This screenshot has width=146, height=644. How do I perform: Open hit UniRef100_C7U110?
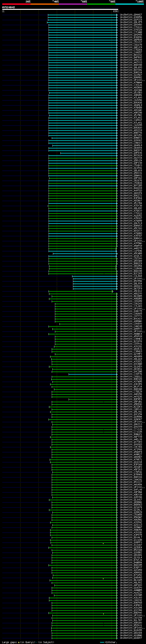tap(131, 27)
